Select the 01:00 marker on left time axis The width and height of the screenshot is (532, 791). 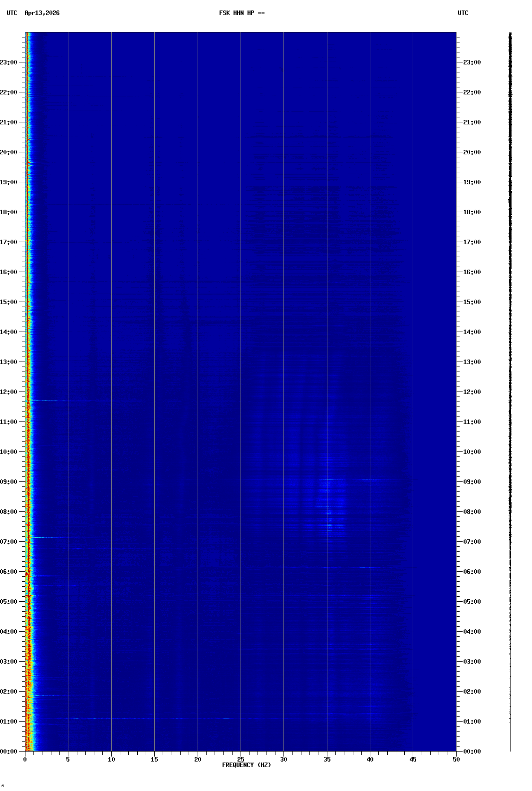click(x=9, y=722)
